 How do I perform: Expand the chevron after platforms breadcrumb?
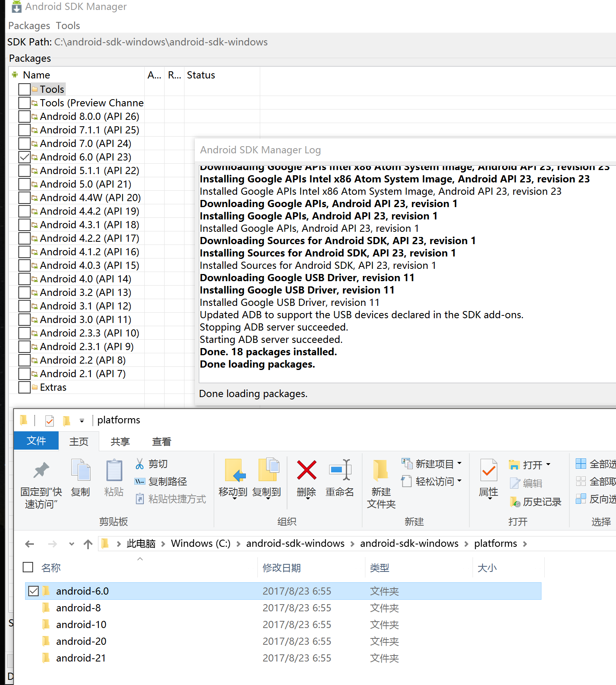(x=525, y=544)
